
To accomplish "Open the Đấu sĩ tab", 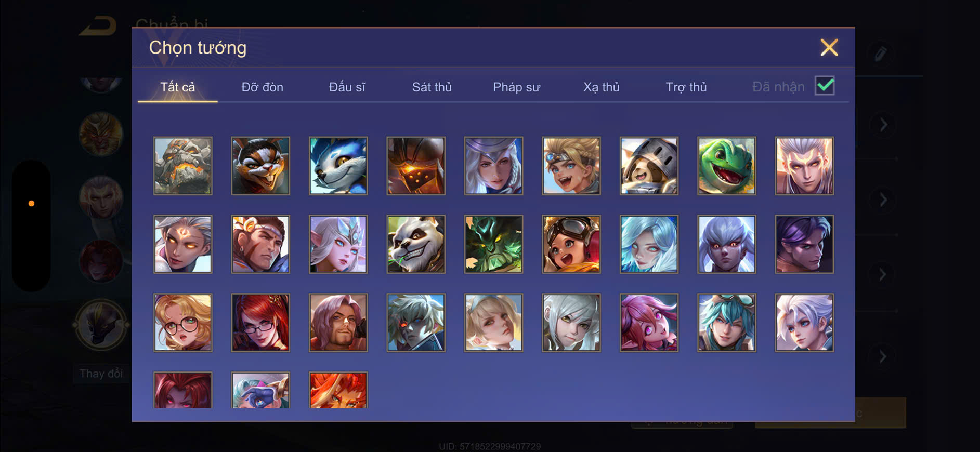I will coord(347,87).
